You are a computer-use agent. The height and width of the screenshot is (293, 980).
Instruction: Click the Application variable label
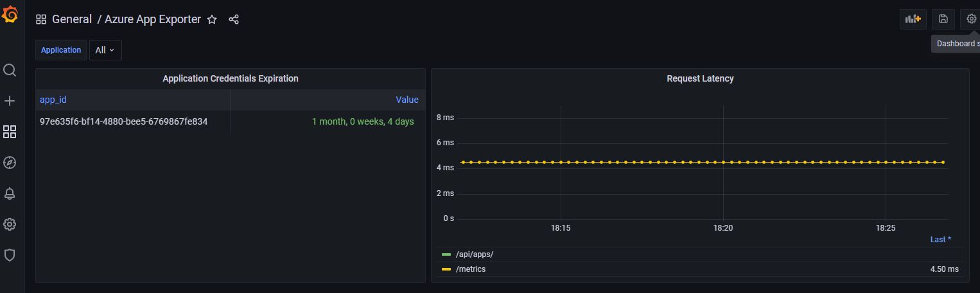click(61, 50)
